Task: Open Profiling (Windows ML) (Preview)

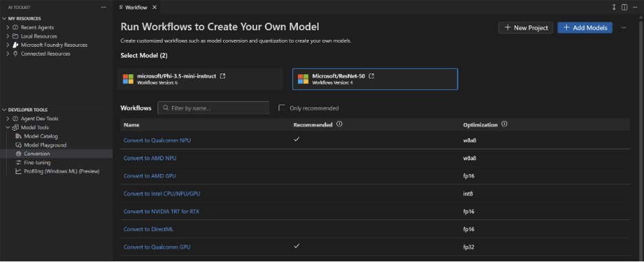Action: (62, 171)
